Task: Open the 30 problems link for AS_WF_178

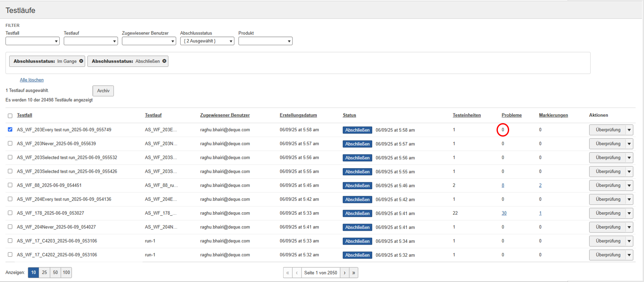Action: [504, 213]
